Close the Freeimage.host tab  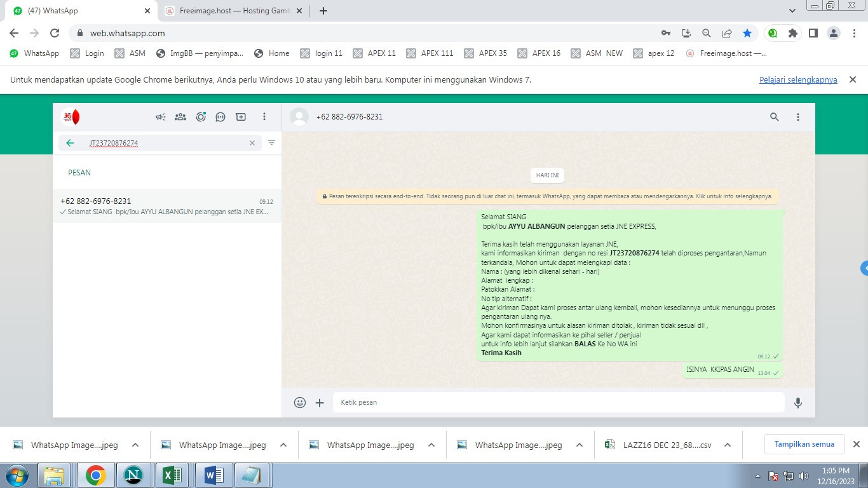click(x=299, y=11)
